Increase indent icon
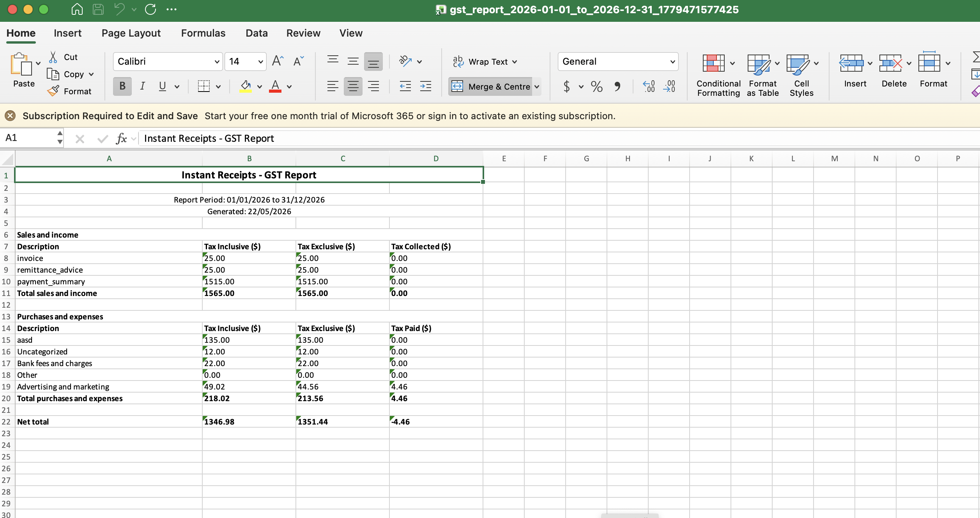 click(426, 86)
